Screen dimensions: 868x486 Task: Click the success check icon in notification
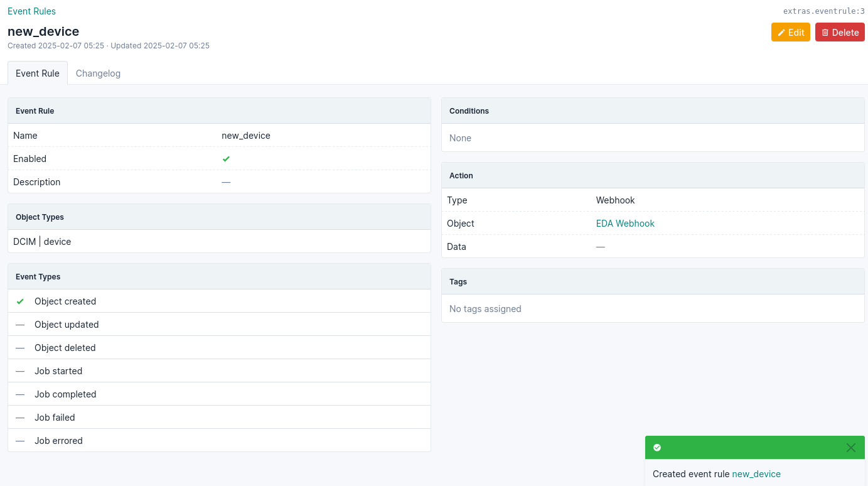point(657,448)
